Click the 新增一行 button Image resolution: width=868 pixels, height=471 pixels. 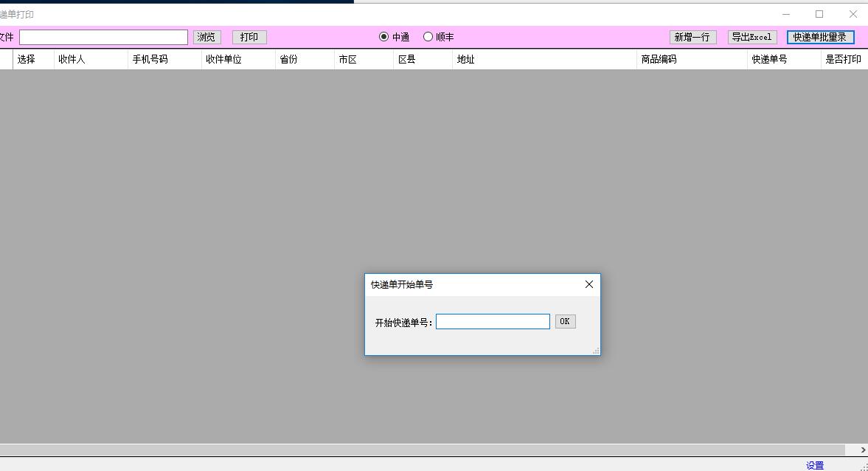(x=692, y=37)
